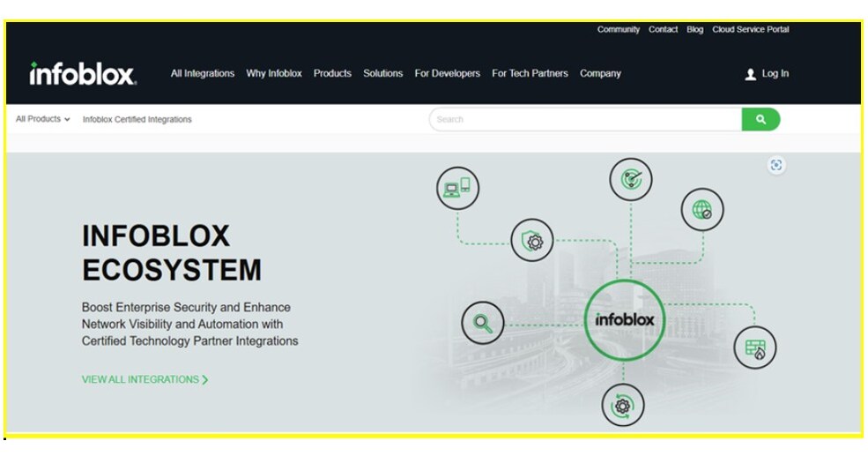
Task: Expand the All Products dropdown
Action: pos(42,119)
